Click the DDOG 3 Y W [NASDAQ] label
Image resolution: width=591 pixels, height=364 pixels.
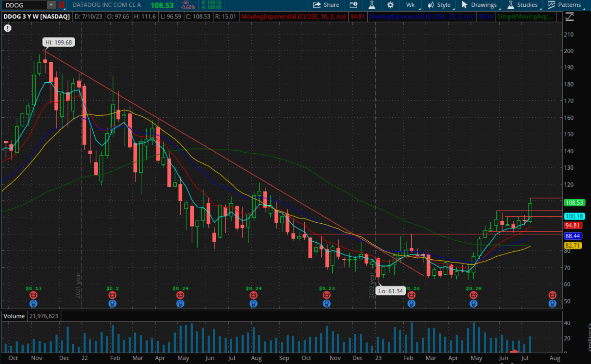37,17
